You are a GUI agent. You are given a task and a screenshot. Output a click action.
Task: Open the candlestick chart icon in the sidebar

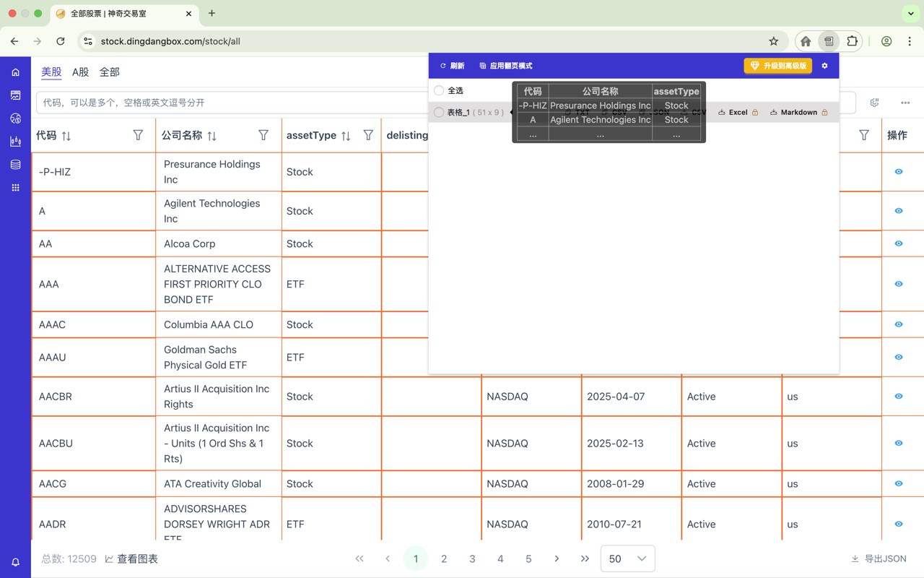(15, 142)
